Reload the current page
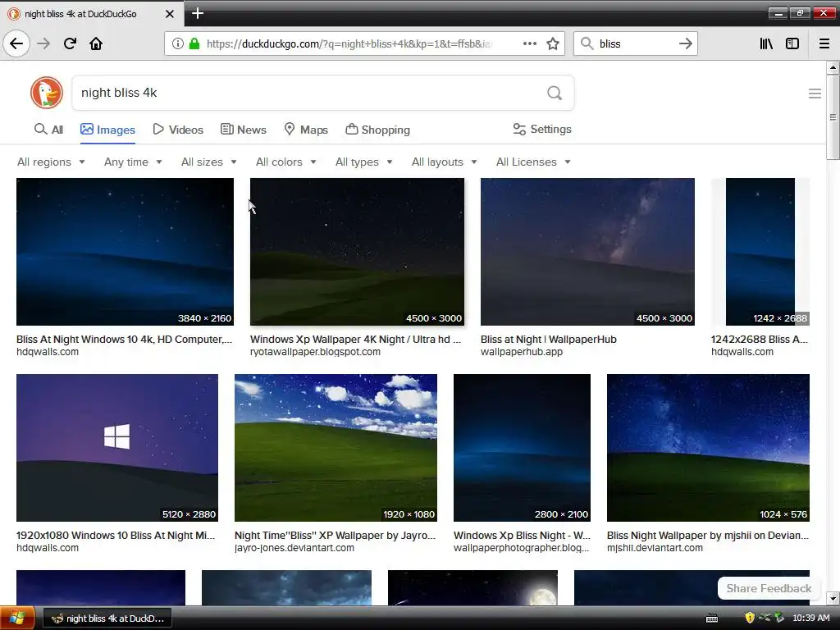This screenshot has width=840, height=630. click(70, 43)
